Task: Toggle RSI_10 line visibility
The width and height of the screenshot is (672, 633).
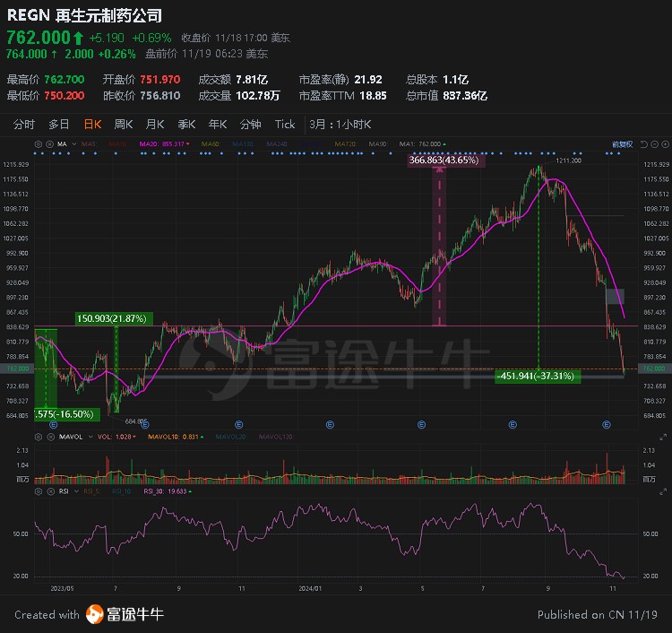Action: [122, 491]
